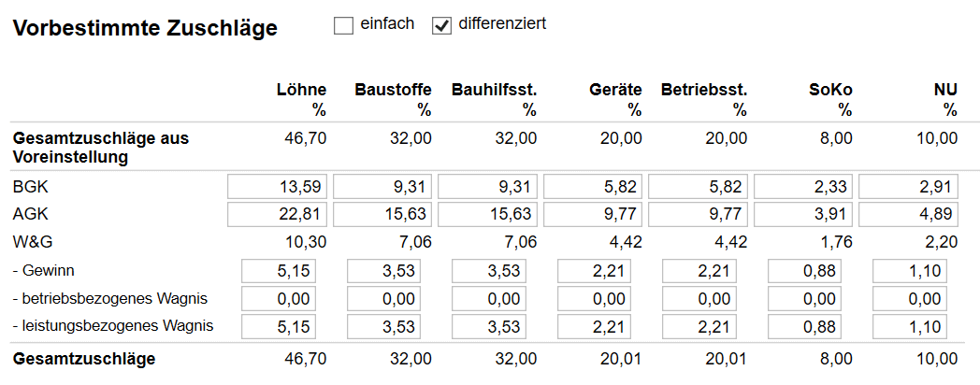Image resolution: width=980 pixels, height=385 pixels.
Task: Click the Gewinn Geräte input field
Action: [x=594, y=271]
